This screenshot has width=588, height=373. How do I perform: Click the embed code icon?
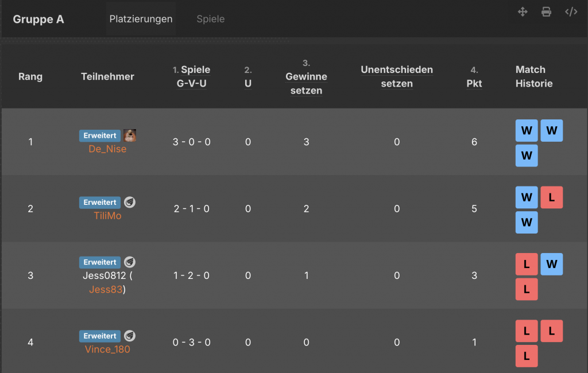[x=571, y=12]
